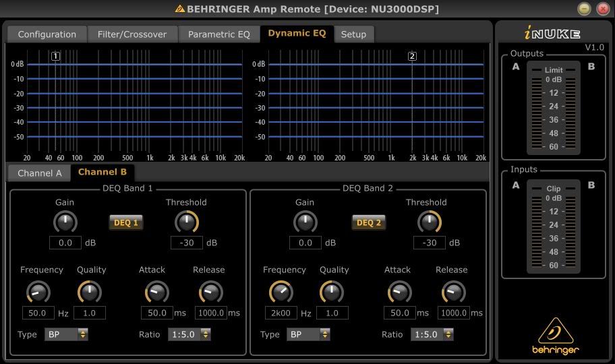Screen dimensions: 615x364
Task: Click the behringer logo at bottom right
Action: [x=555, y=336]
